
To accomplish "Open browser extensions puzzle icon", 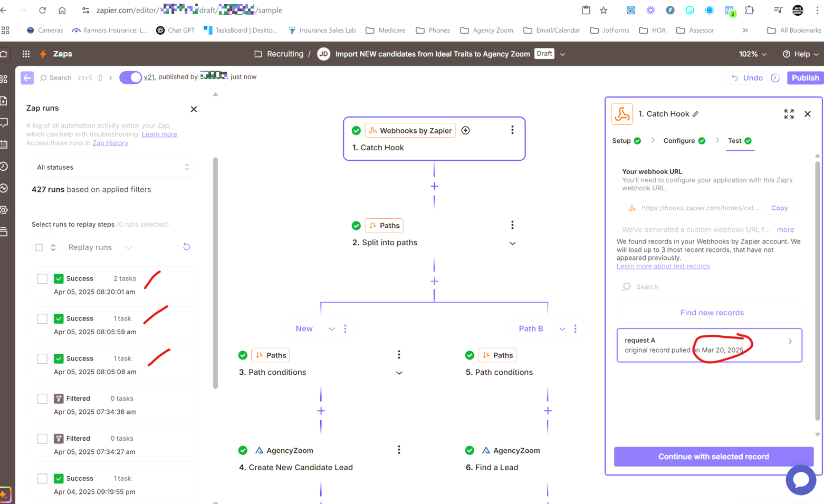I will pyautogui.click(x=749, y=10).
